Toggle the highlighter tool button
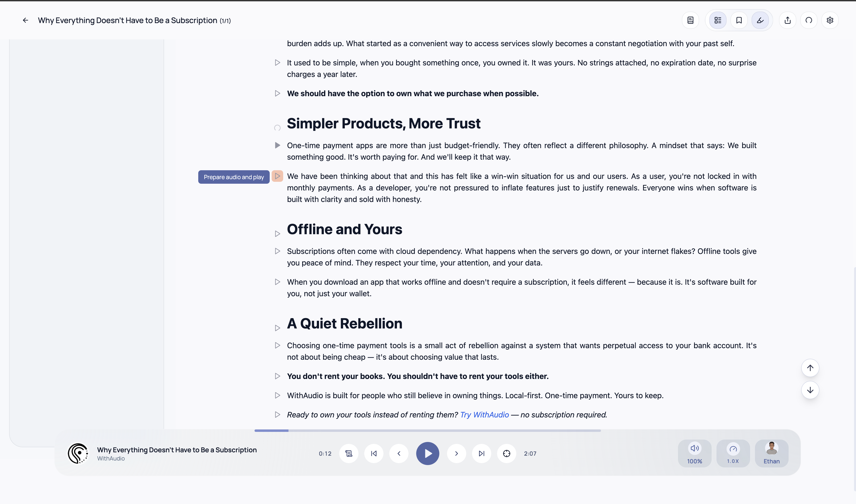The image size is (856, 504). 760,20
